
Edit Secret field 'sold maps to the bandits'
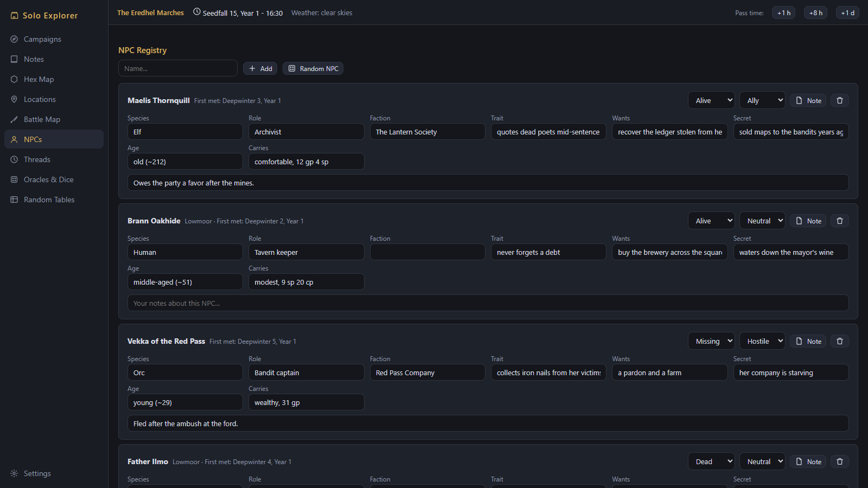[x=791, y=132]
